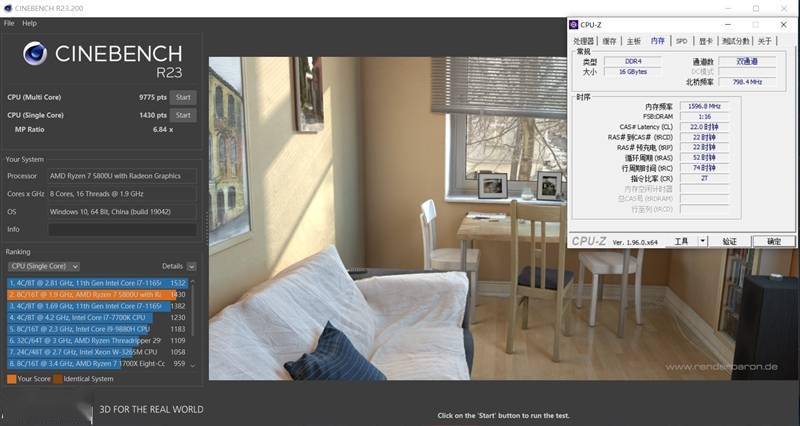
Task: Click the ranking list scroll-down arrow
Action: coord(192,365)
